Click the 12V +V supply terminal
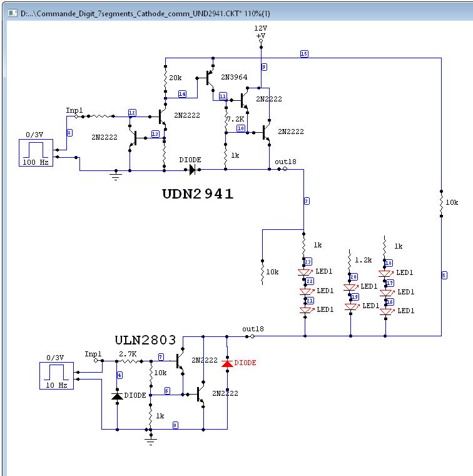The image size is (473, 476). point(261,40)
